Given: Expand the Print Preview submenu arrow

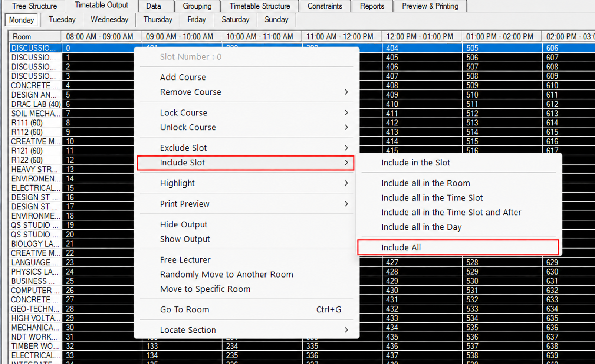Looking at the screenshot, I should coord(346,204).
